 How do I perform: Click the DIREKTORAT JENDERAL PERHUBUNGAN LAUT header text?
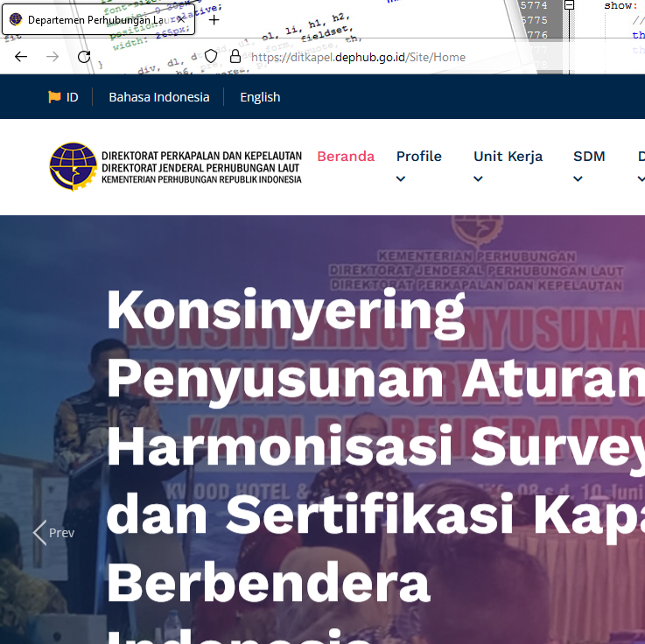coord(200,168)
